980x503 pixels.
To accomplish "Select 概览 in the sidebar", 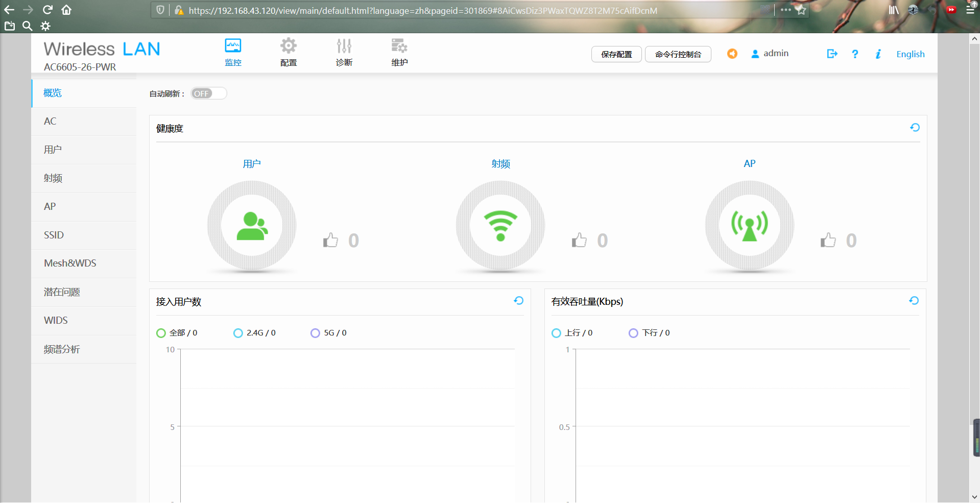I will coord(84,93).
